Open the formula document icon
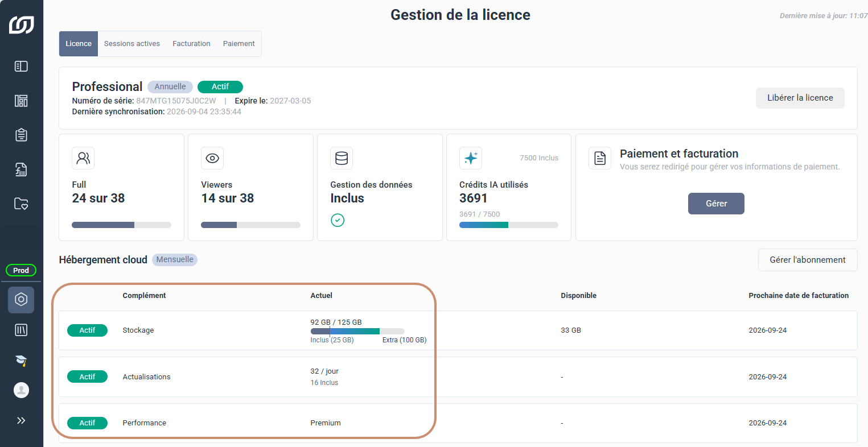Screen dimensions: 868x447 21,169
